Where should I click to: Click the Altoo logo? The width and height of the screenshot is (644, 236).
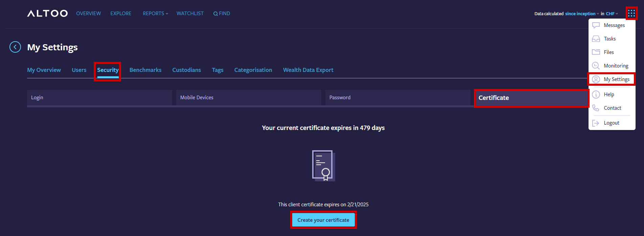[x=47, y=14]
